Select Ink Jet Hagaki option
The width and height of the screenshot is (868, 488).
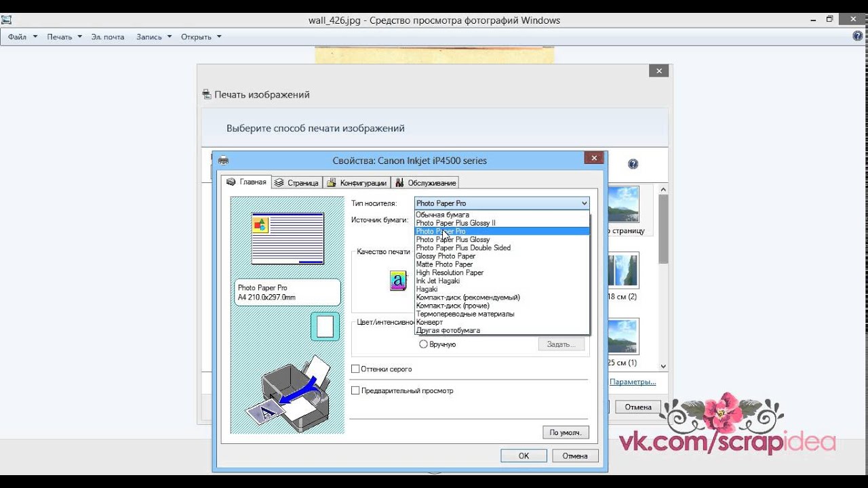click(x=502, y=281)
